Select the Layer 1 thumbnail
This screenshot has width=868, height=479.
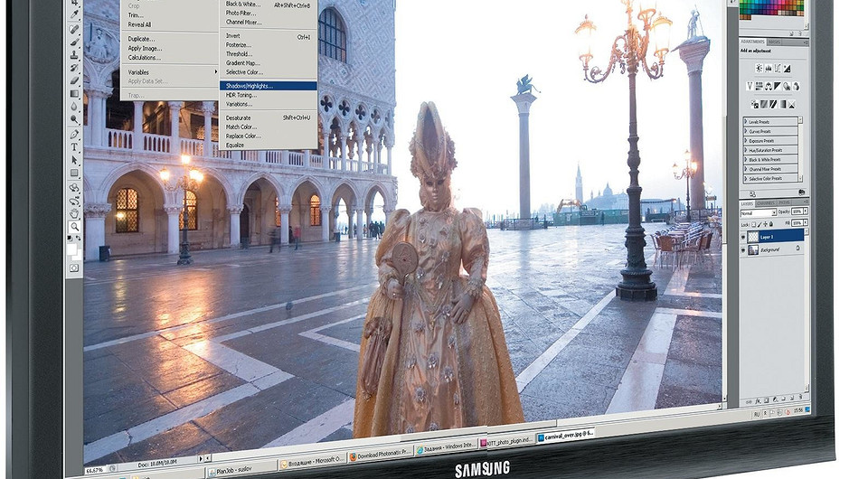[753, 237]
